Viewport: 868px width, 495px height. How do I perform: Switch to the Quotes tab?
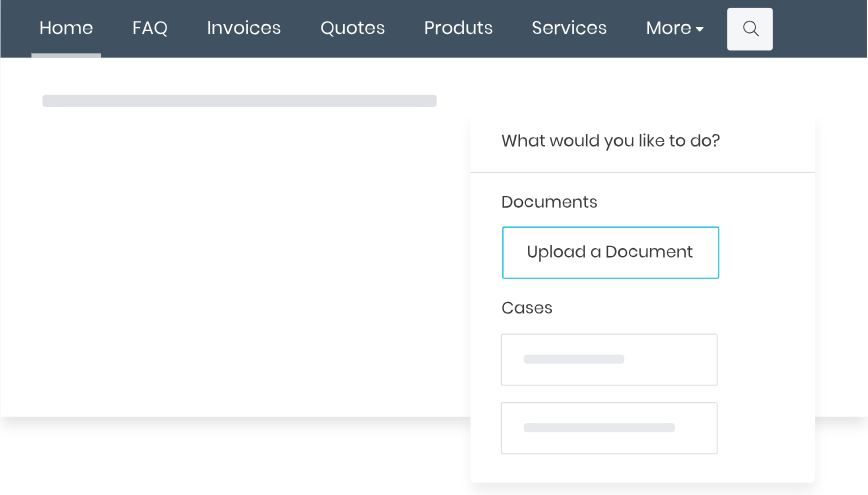352,28
